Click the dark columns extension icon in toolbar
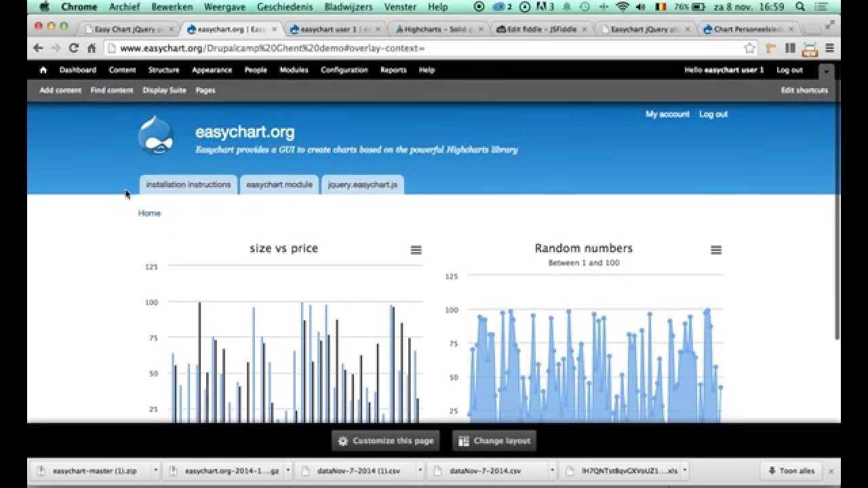This screenshot has width=868, height=488. (790, 48)
